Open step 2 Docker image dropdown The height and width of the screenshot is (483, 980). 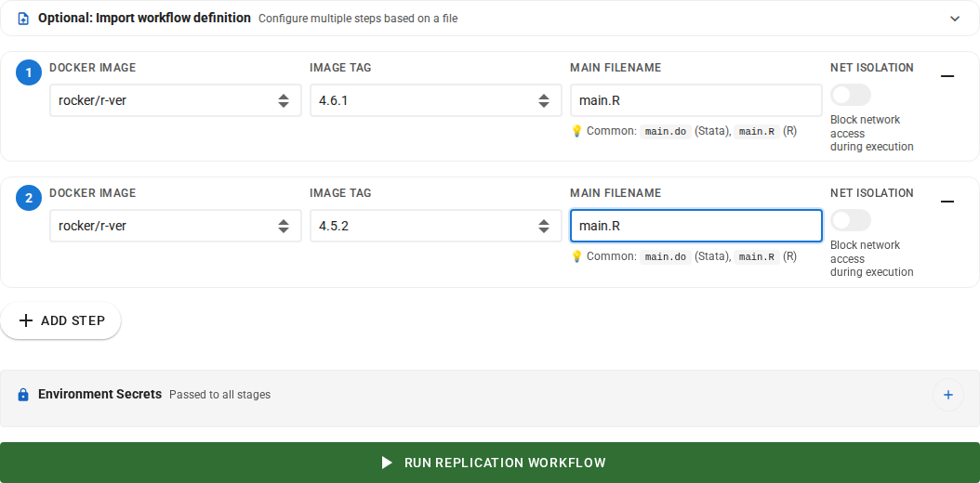[x=176, y=226]
